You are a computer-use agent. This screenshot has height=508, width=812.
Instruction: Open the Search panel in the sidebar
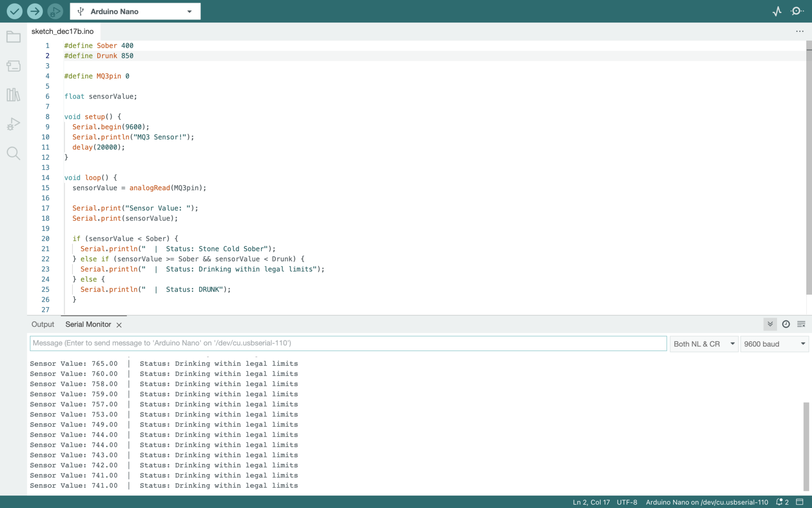tap(14, 153)
